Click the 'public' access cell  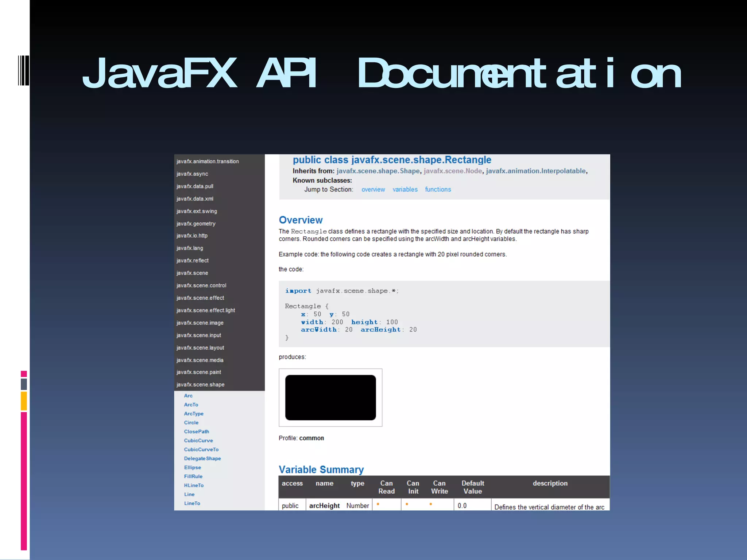click(x=290, y=506)
